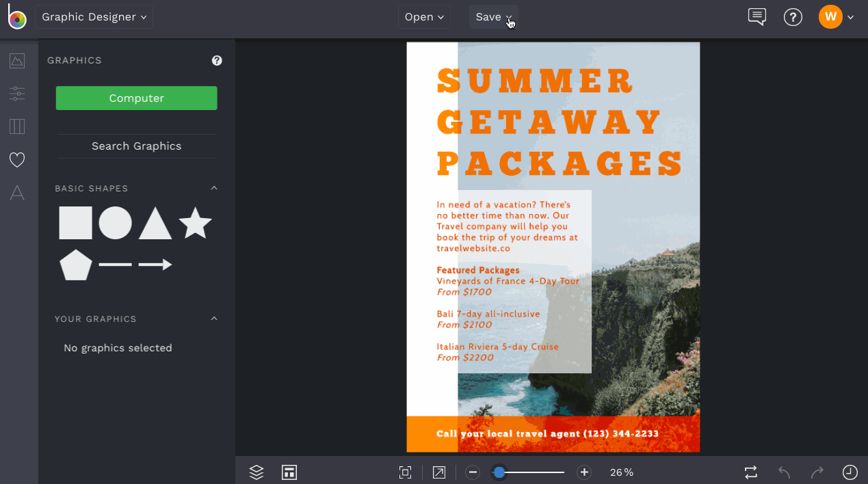The width and height of the screenshot is (868, 484).
Task: Click the zoom in plus button
Action: click(584, 472)
